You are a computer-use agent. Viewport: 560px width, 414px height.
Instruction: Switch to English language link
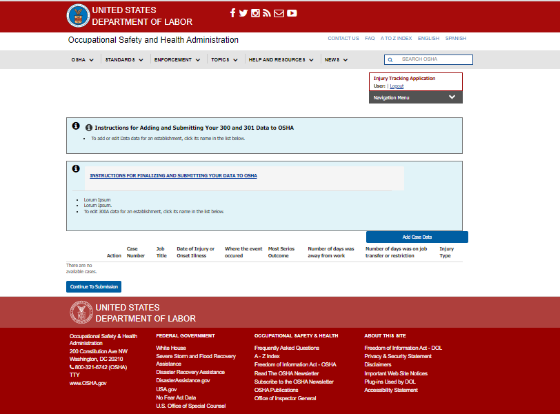coord(429,38)
